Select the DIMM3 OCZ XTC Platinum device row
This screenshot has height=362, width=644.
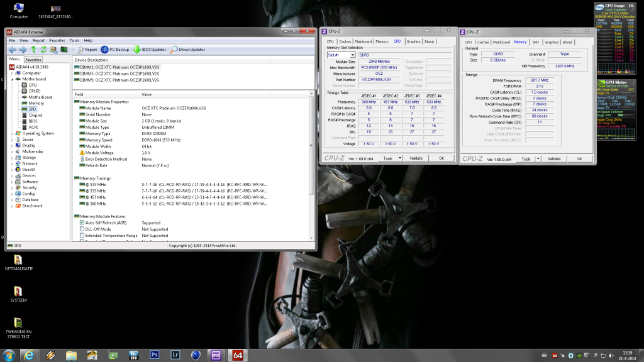pyautogui.click(x=116, y=74)
